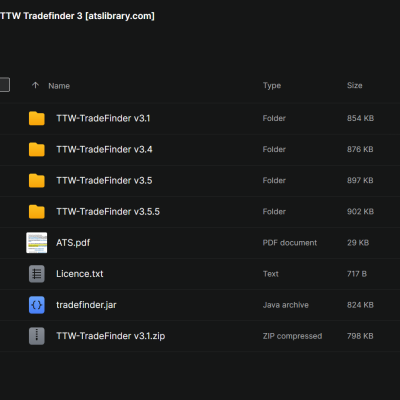This screenshot has height=400, width=400.
Task: Open the folder name TTW-TradeFinder v3.5
Action: (x=104, y=180)
